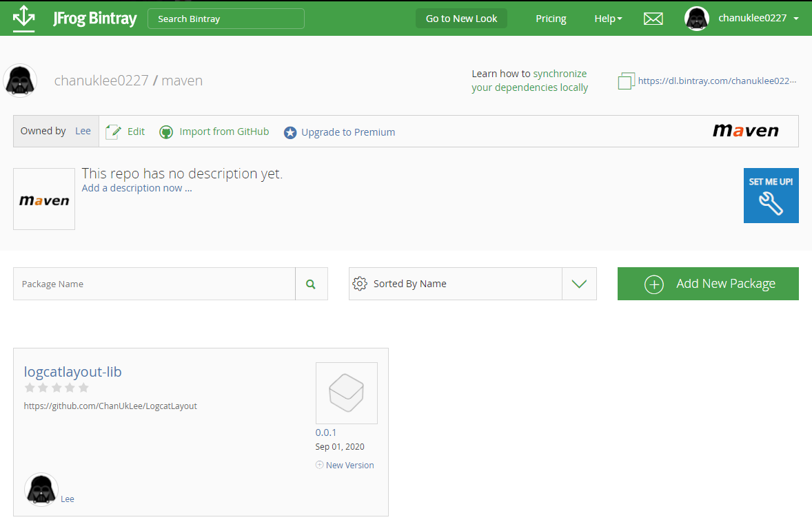Click the package card owner avatar
The image size is (812, 522).
click(x=41, y=490)
